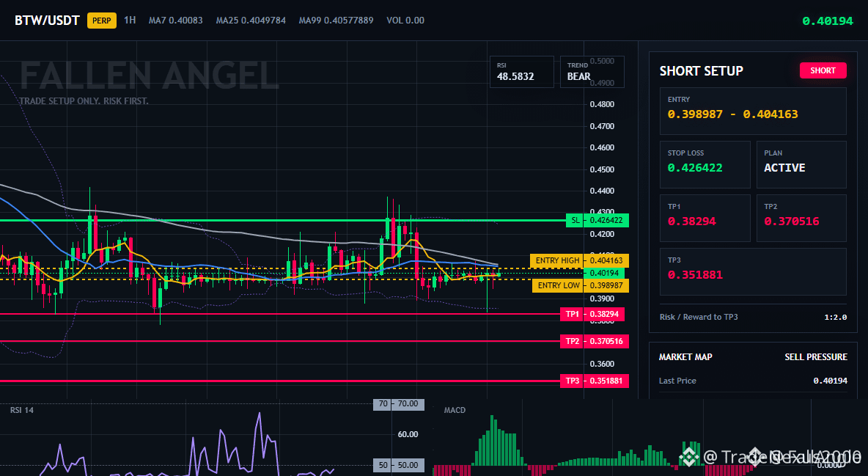Click the red TP3 0.351881 chart tag
Screen dimensions: 868x476
[x=594, y=381]
